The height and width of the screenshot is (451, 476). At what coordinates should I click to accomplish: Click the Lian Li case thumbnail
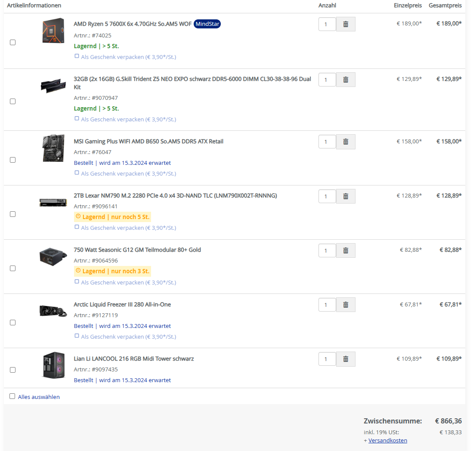[x=54, y=365]
